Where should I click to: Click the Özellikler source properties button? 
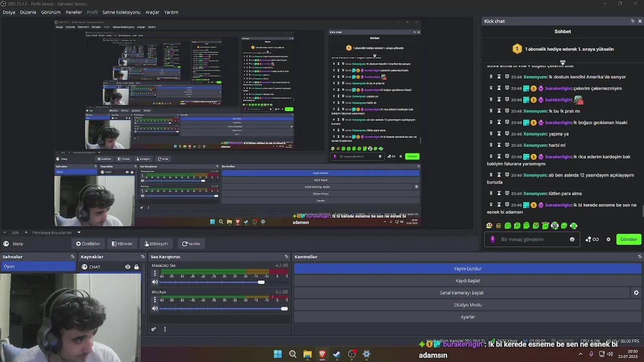tap(88, 244)
